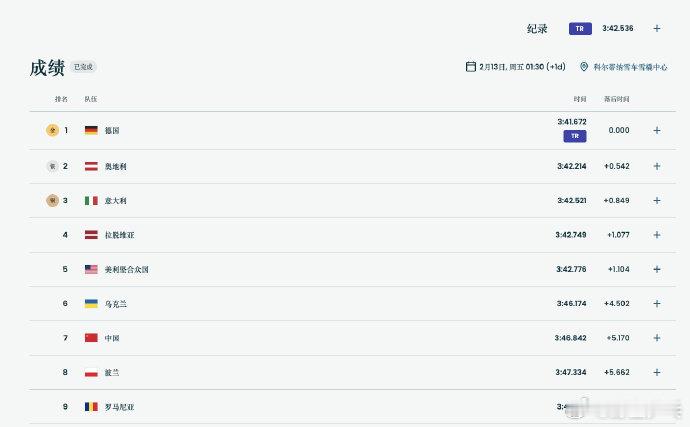Viewport: 690px width, 427px height.
Task: Click the Germany flag icon
Action: click(91, 130)
